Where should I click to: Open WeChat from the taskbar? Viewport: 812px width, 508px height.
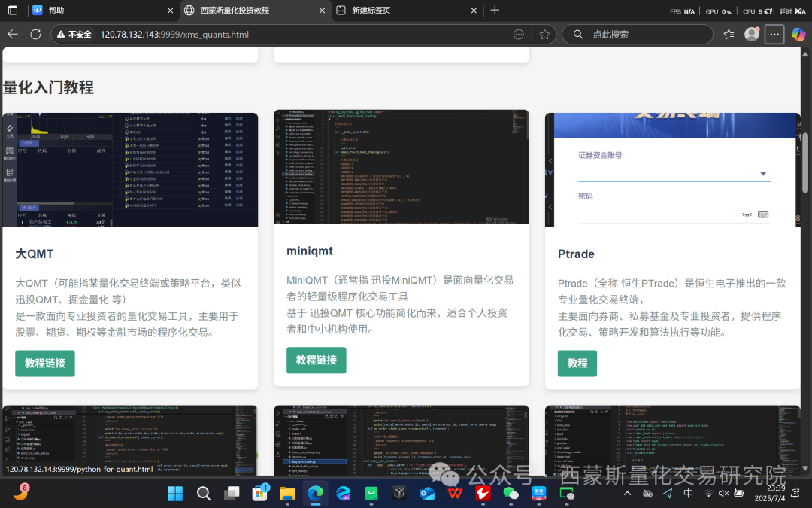click(511, 494)
